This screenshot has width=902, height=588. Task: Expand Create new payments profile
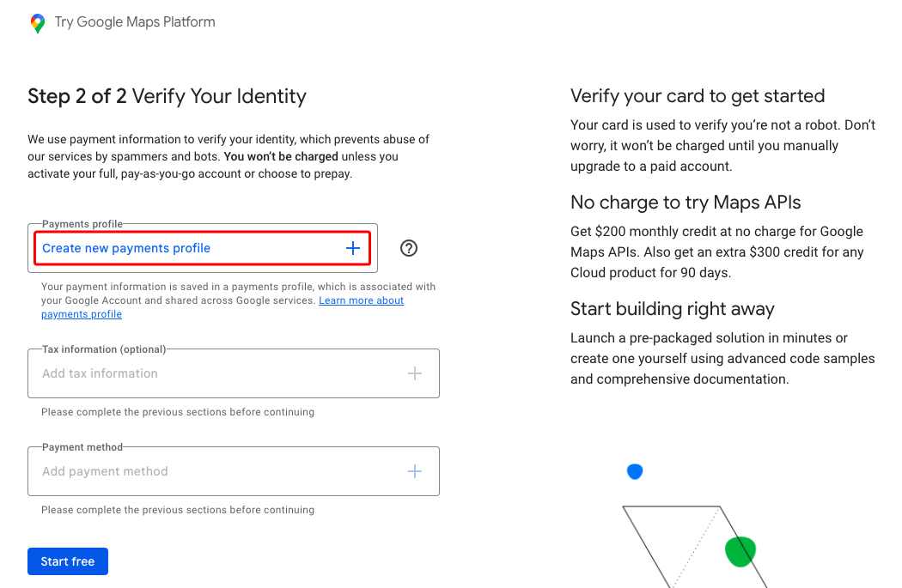(203, 248)
